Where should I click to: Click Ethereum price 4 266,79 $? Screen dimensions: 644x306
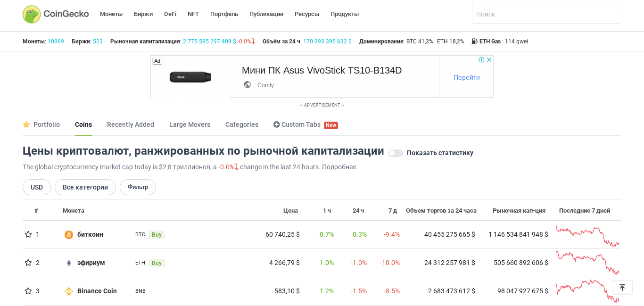284,263
